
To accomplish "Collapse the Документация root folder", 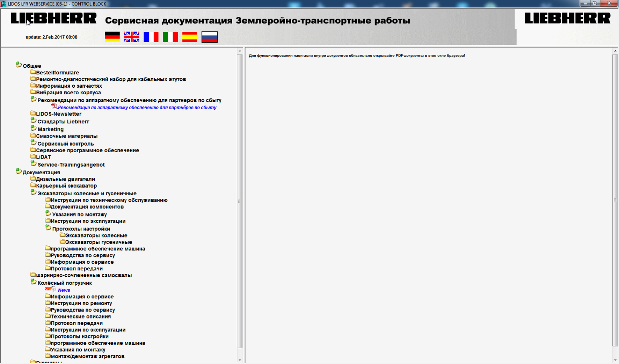I will click(19, 172).
